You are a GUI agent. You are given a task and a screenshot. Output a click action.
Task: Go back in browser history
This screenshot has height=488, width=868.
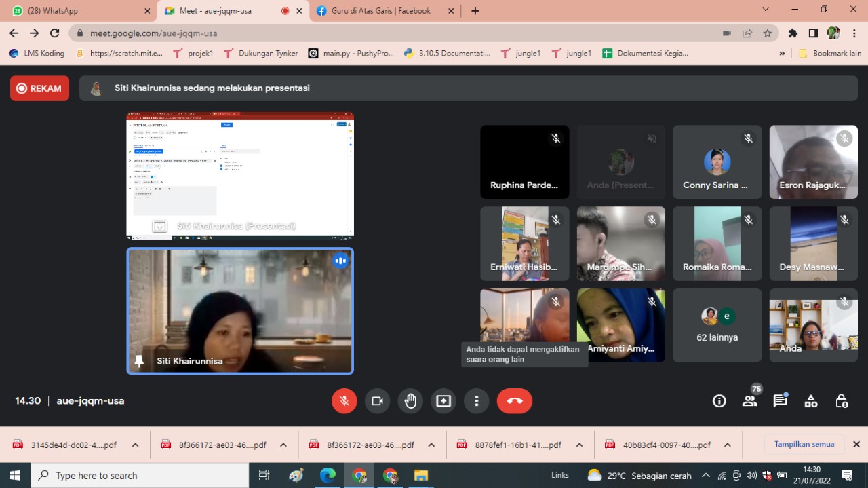(14, 33)
